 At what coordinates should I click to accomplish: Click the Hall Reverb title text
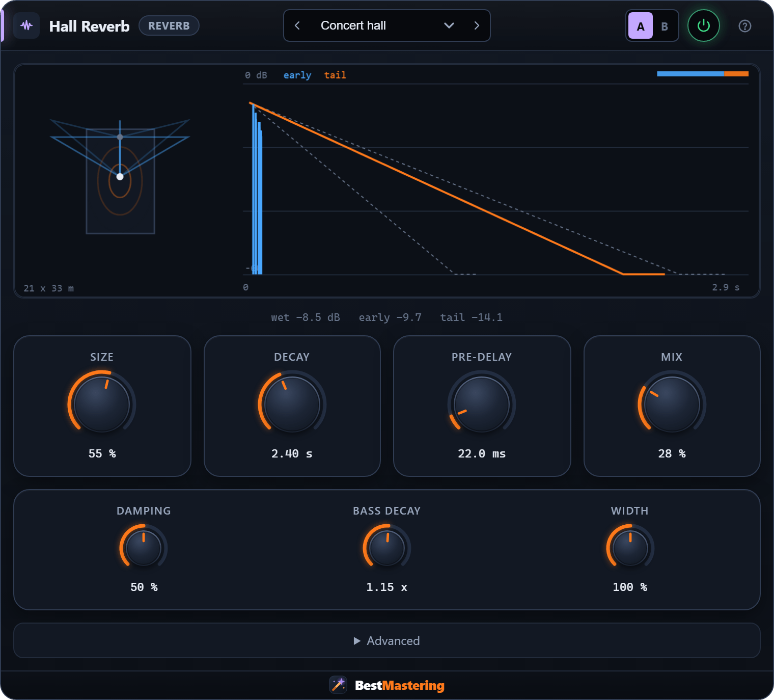[89, 26]
